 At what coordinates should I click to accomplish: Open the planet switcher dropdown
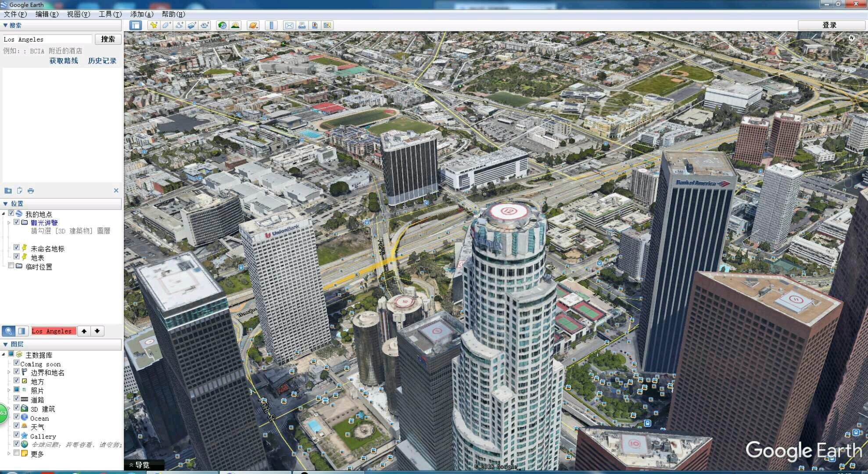253,25
